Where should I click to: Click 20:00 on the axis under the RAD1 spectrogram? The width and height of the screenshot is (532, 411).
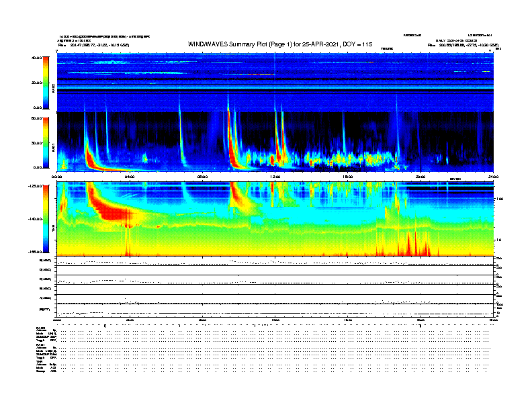pyautogui.click(x=420, y=177)
